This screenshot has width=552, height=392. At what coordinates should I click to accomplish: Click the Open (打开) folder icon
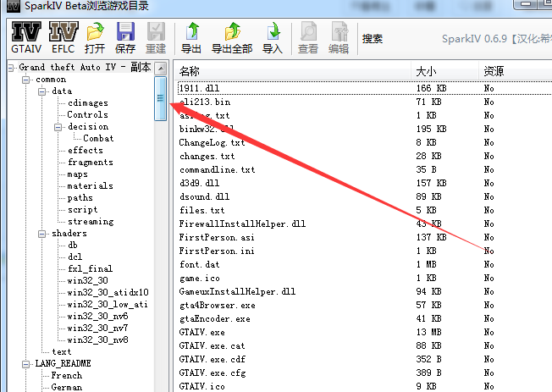pos(95,32)
